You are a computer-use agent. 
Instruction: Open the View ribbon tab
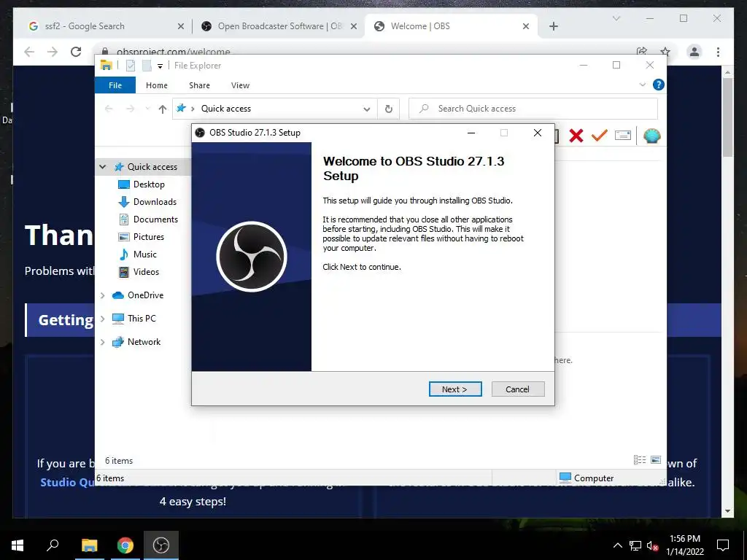point(240,85)
